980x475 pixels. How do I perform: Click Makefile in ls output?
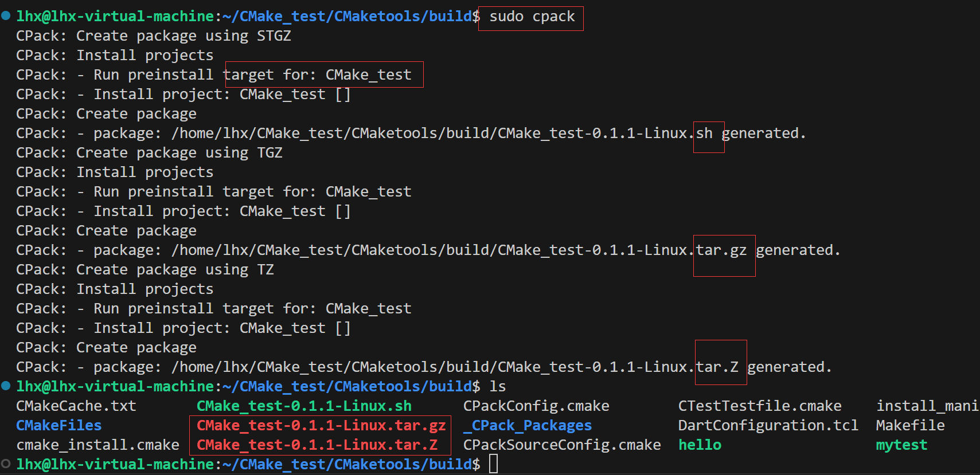click(x=910, y=426)
